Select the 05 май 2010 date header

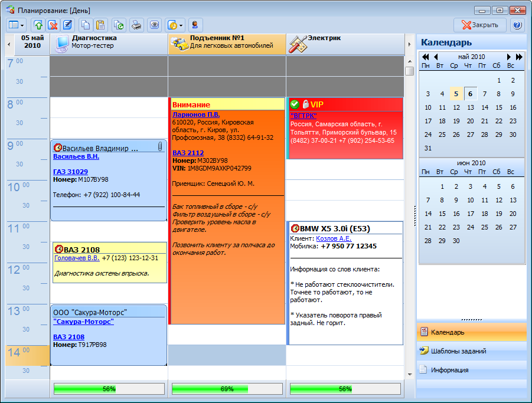point(32,42)
